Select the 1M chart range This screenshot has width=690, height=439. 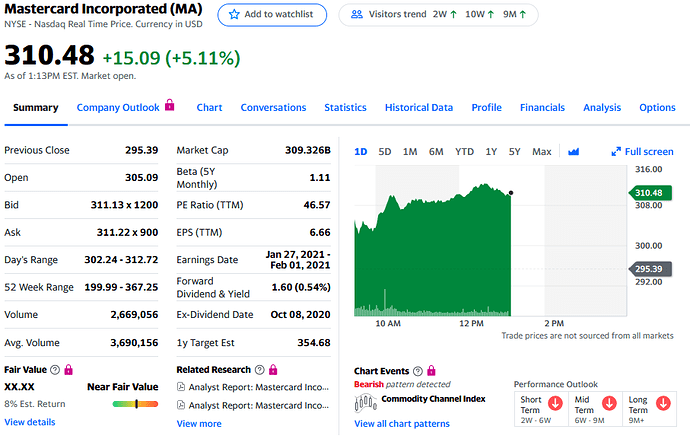(410, 152)
